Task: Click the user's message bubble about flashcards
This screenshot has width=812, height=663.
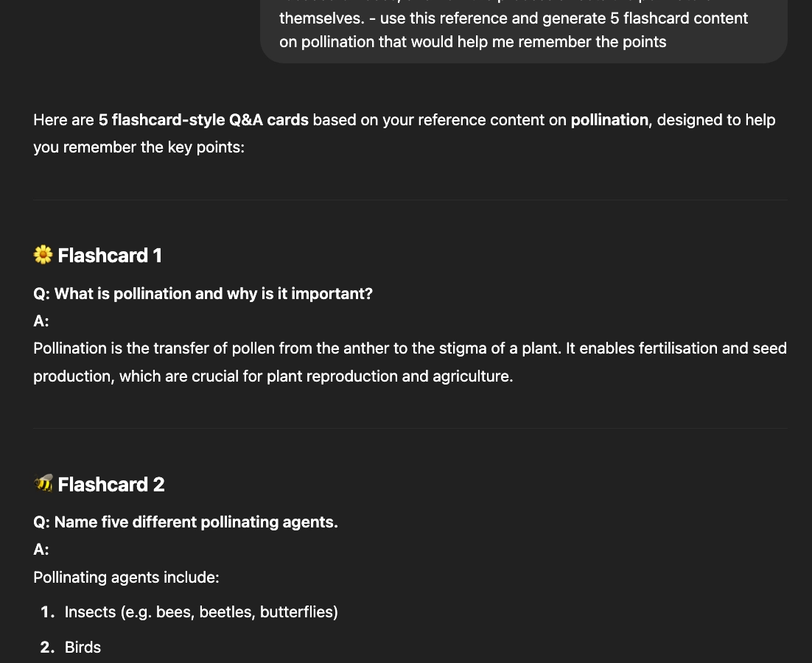Action: (523, 30)
